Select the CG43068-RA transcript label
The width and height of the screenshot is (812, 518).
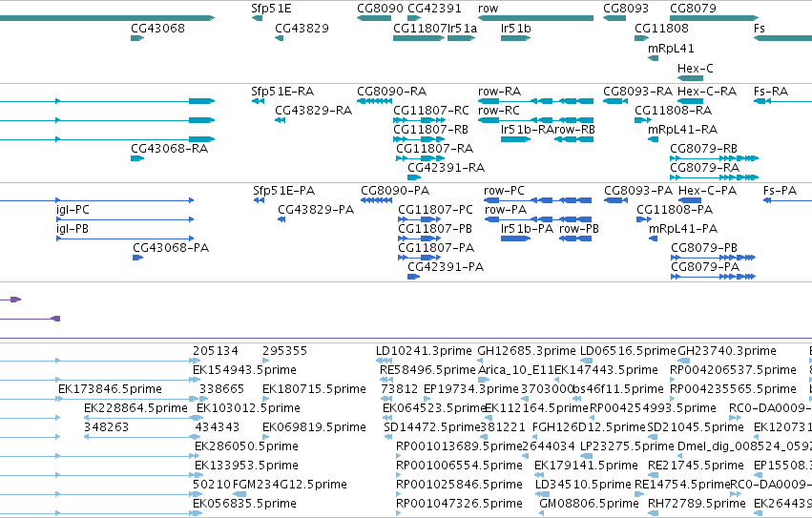click(x=169, y=149)
